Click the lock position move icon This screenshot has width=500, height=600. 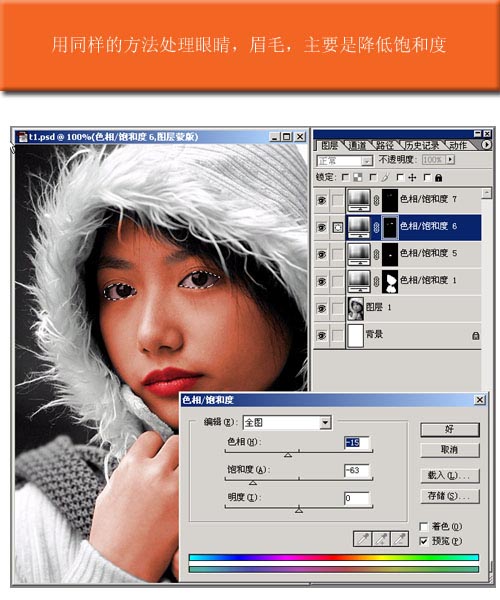(412, 177)
